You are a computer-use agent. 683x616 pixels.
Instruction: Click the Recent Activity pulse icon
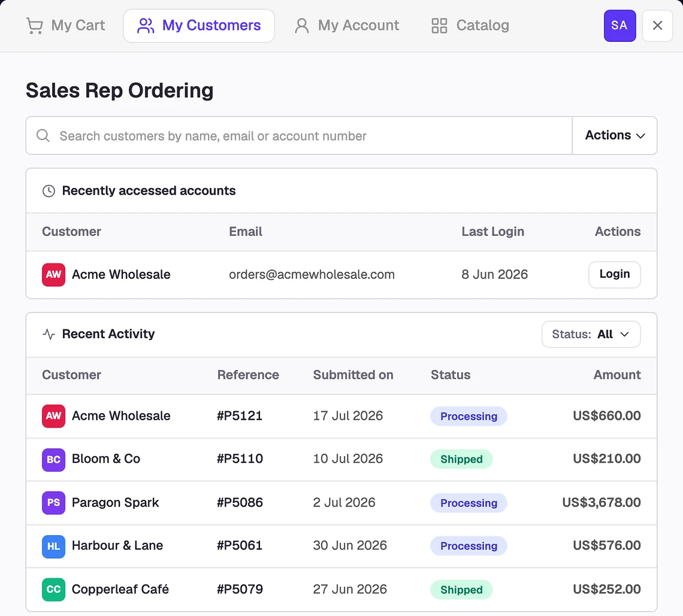pos(49,334)
